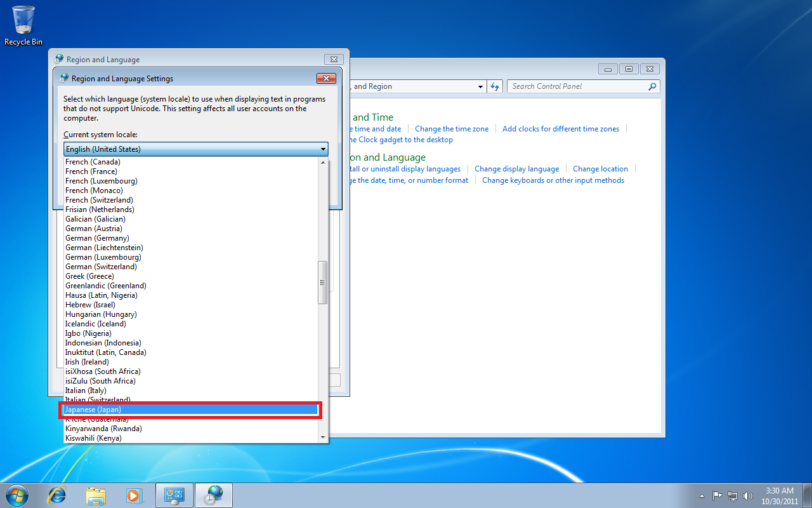The height and width of the screenshot is (508, 812).
Task: Switch to Control Panel taskbar window
Action: click(x=174, y=495)
